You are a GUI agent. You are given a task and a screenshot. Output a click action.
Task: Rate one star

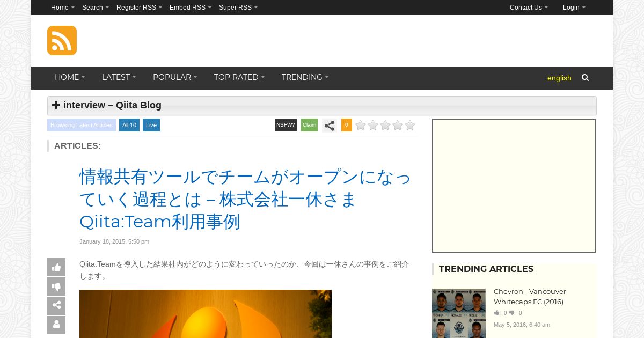tap(361, 126)
